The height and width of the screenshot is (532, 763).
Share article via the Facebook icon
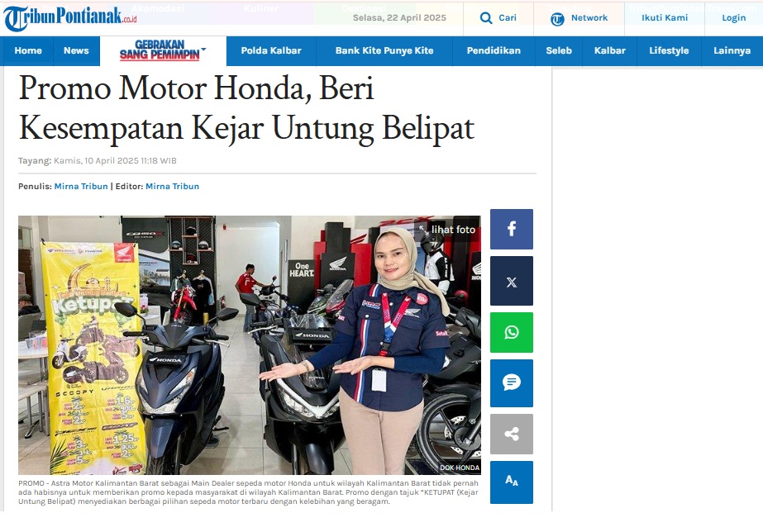pyautogui.click(x=512, y=229)
